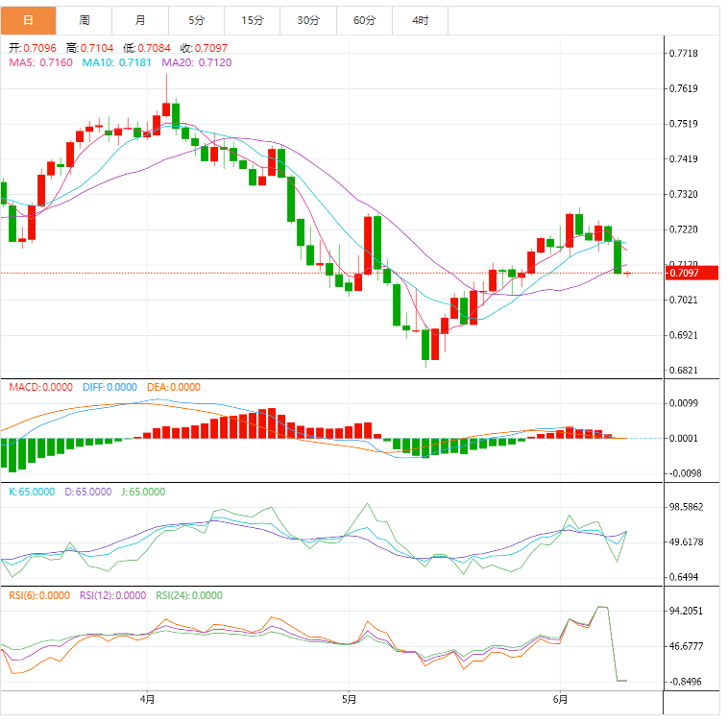
Task: Click the 低:0.7084 low price value
Action: [x=147, y=48]
